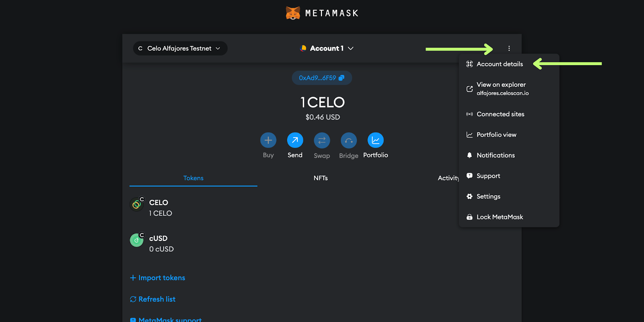Click the Settings gear icon
Viewport: 644px width, 322px height.
click(x=469, y=196)
